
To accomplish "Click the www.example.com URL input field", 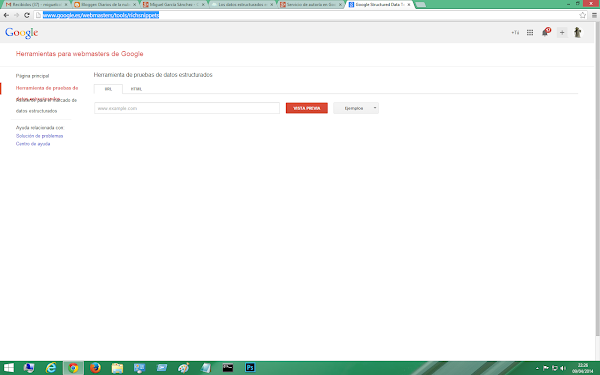I will point(187,108).
